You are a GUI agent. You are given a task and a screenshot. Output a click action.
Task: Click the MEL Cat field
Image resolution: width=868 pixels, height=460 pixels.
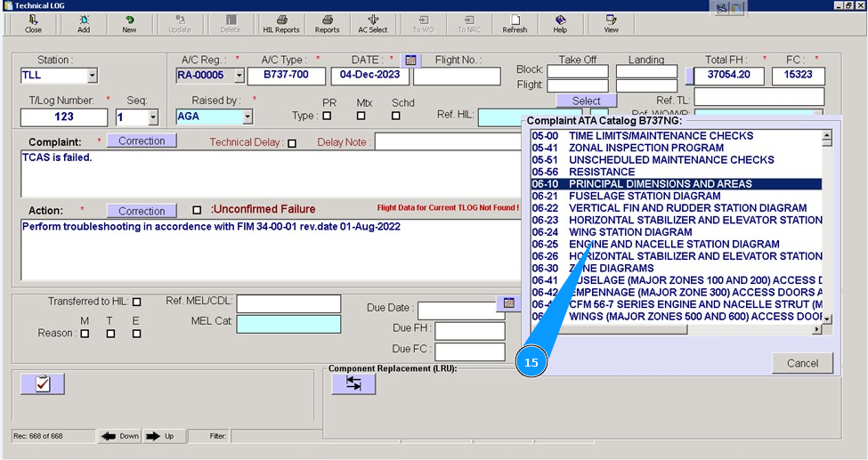point(289,325)
